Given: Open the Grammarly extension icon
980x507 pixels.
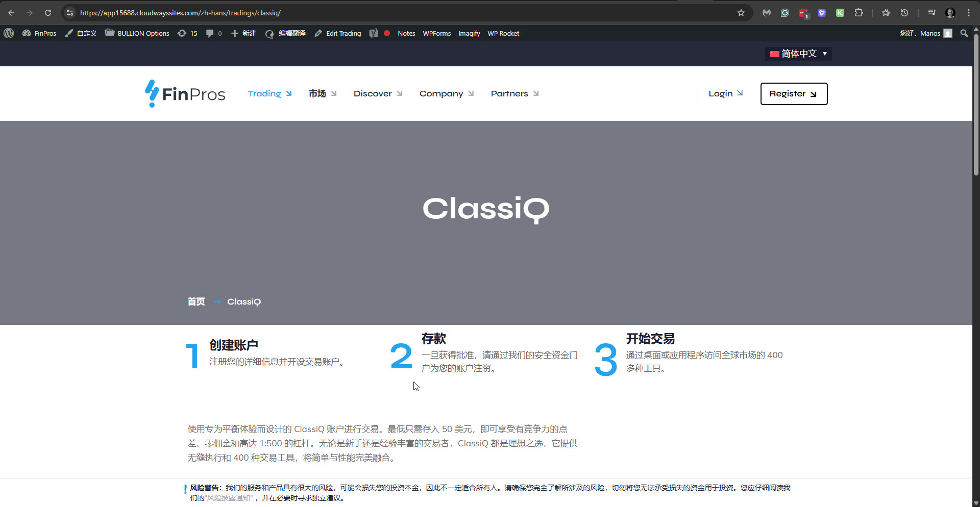Looking at the screenshot, I should point(785,13).
